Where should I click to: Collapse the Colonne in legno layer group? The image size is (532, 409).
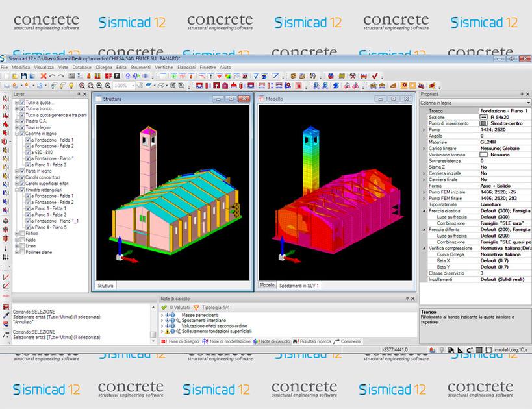(x=17, y=133)
